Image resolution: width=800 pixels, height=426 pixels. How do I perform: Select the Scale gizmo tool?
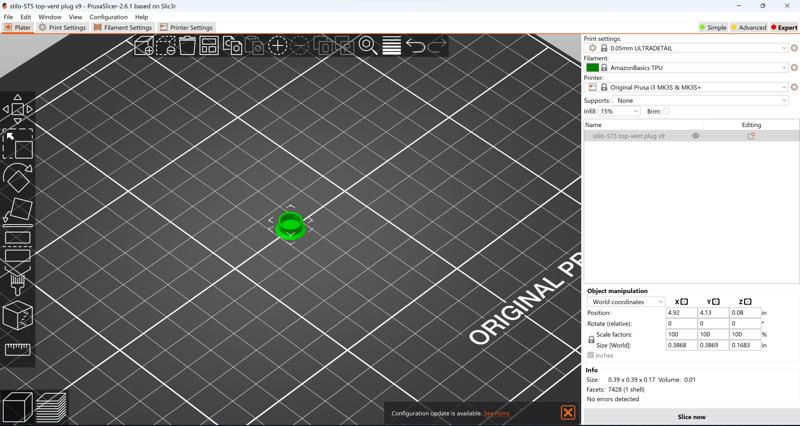(18, 144)
